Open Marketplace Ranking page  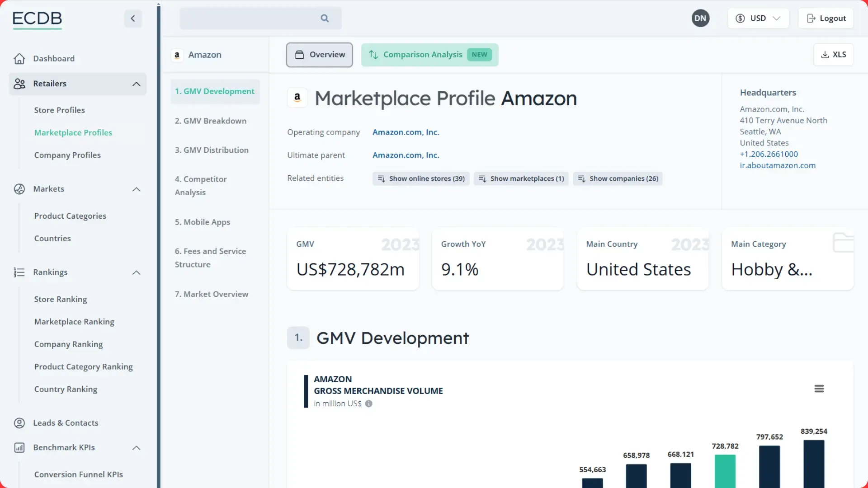pos(74,322)
